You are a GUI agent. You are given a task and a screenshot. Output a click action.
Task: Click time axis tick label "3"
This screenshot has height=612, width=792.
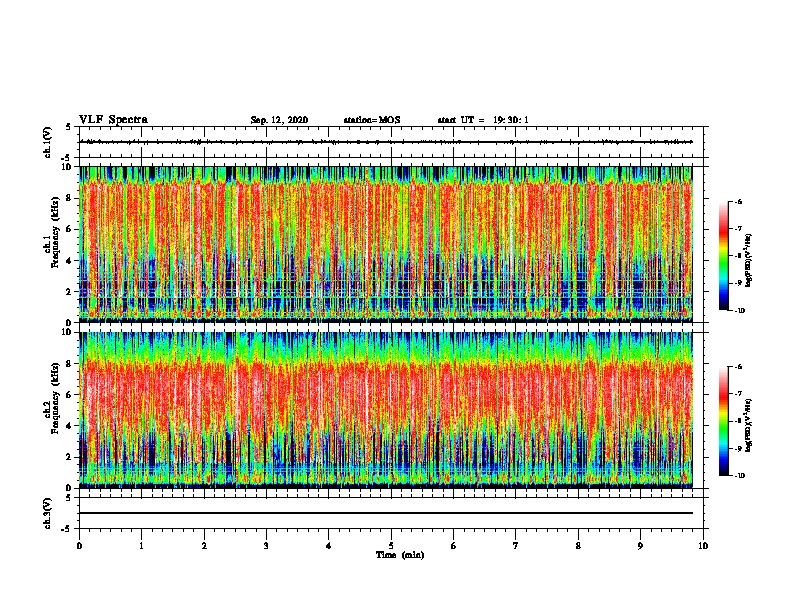click(266, 546)
